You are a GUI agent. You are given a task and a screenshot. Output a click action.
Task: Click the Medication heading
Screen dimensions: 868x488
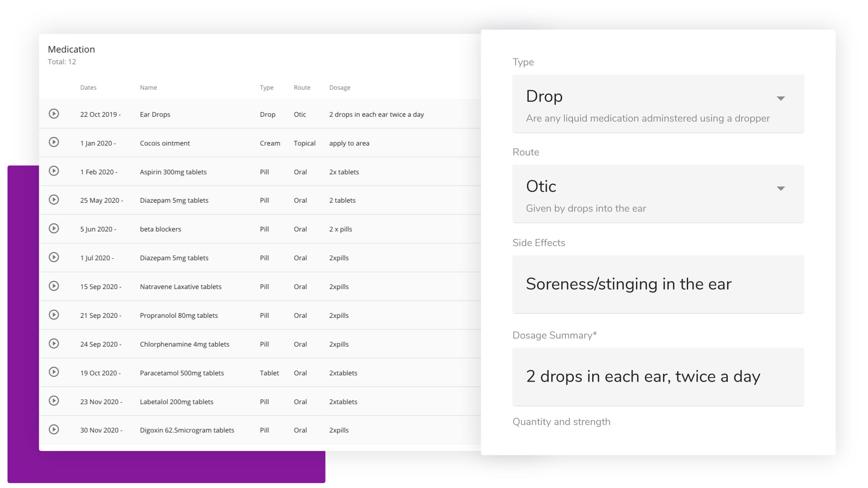pyautogui.click(x=71, y=49)
